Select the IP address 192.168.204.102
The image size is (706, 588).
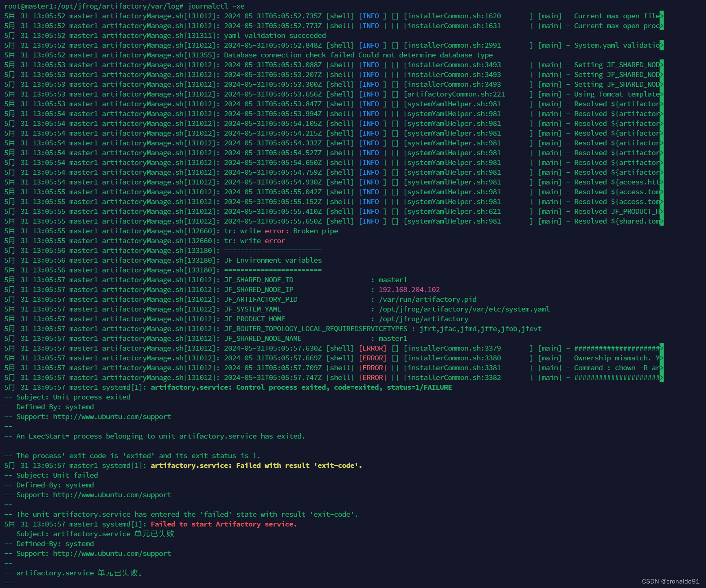point(409,290)
